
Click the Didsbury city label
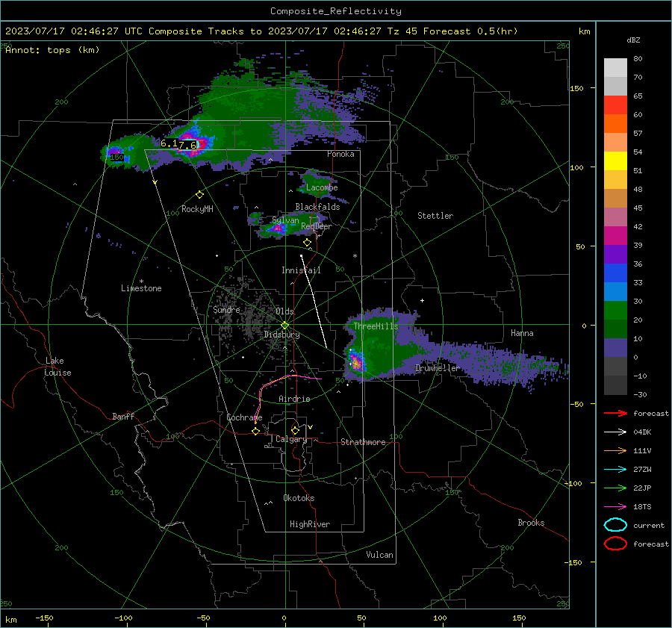[x=281, y=335]
